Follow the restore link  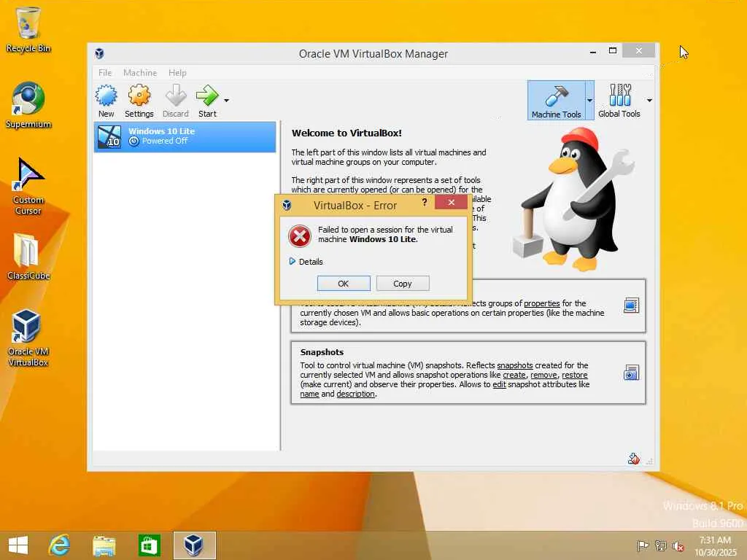pyautogui.click(x=575, y=375)
